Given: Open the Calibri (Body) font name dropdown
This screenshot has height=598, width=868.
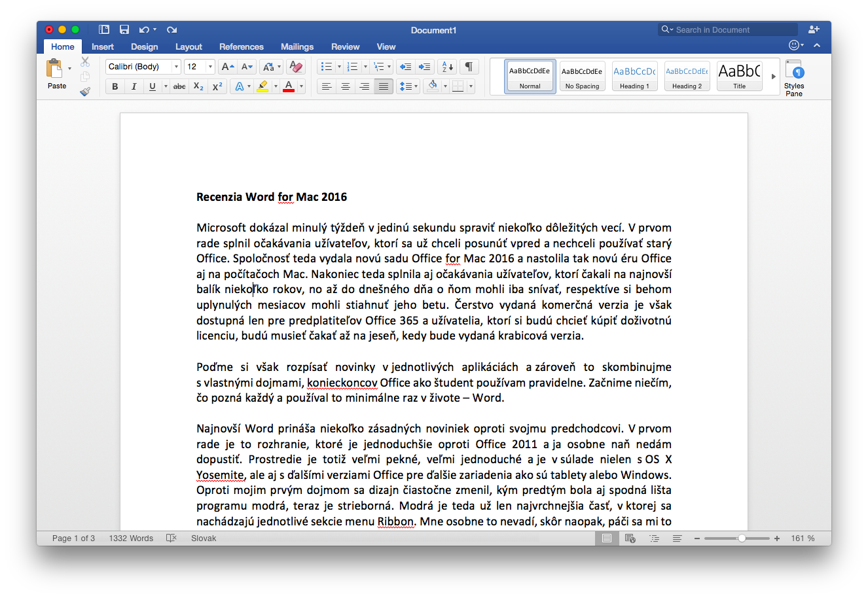Looking at the screenshot, I should tap(176, 67).
